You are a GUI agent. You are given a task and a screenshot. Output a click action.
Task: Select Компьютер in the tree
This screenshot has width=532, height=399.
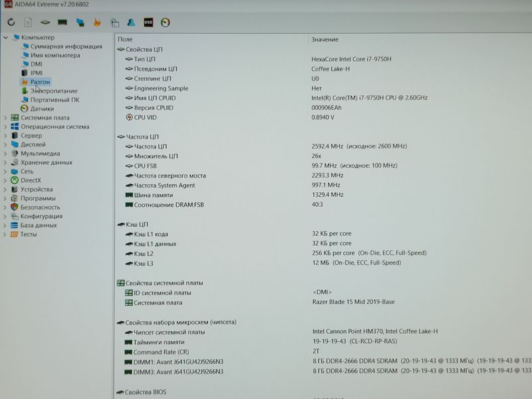point(38,37)
